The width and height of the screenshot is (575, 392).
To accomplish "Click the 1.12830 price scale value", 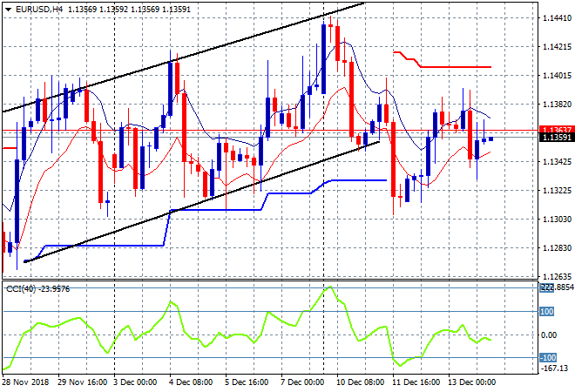I will (557, 248).
